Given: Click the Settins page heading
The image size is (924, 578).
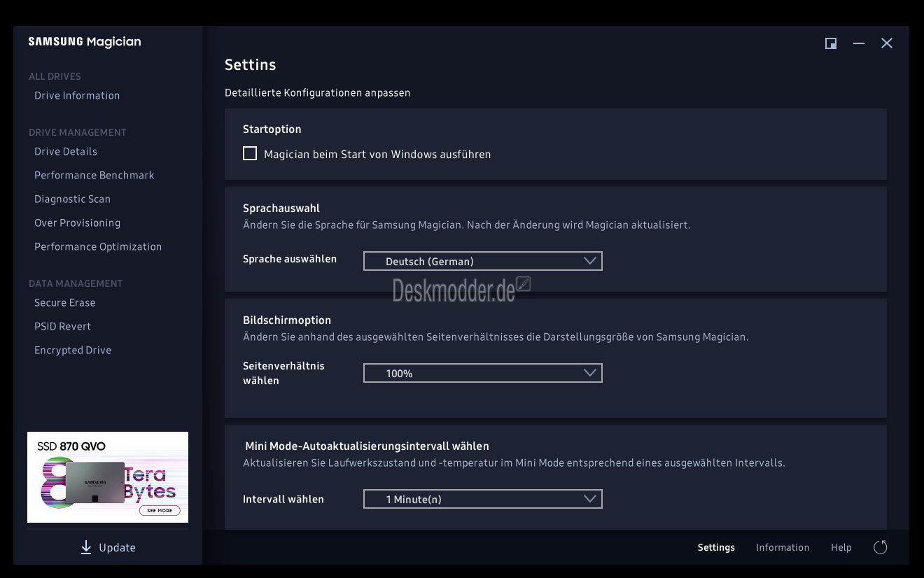Looking at the screenshot, I should 250,64.
